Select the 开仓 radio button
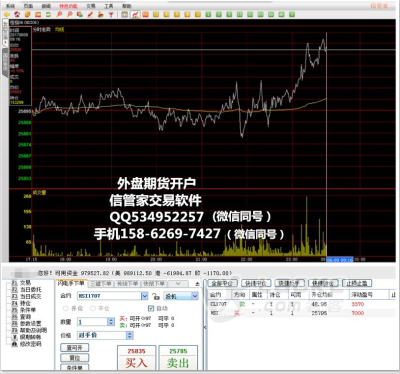Image resolution: width=400 pixels, height=374 pixels. click(66, 308)
